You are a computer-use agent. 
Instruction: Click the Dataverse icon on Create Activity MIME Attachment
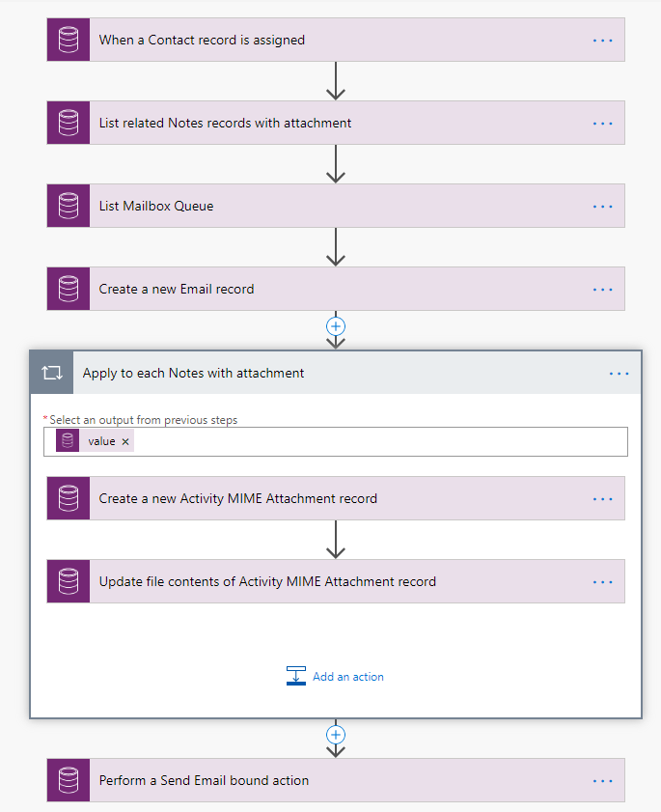68,498
